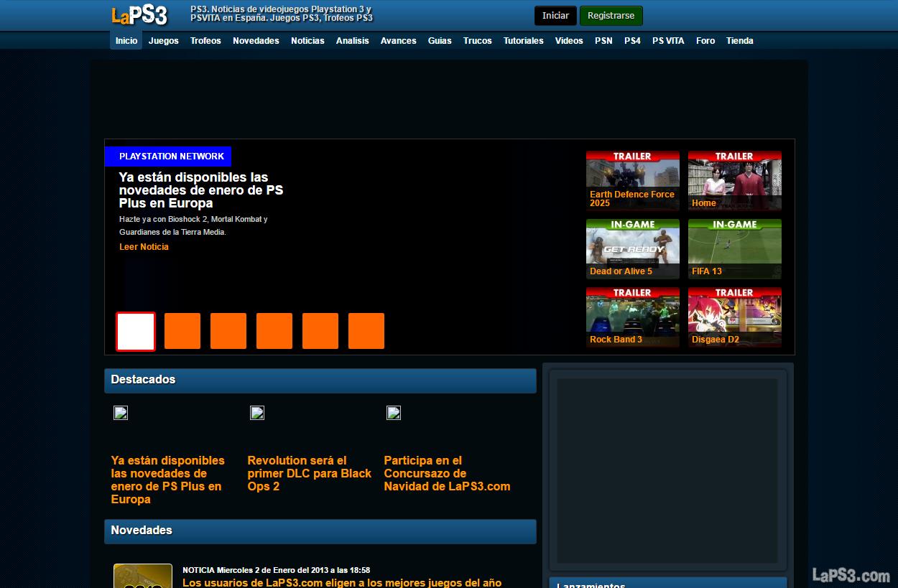Select the last orange slide indicator
Screen dimensions: 898x588
366,331
